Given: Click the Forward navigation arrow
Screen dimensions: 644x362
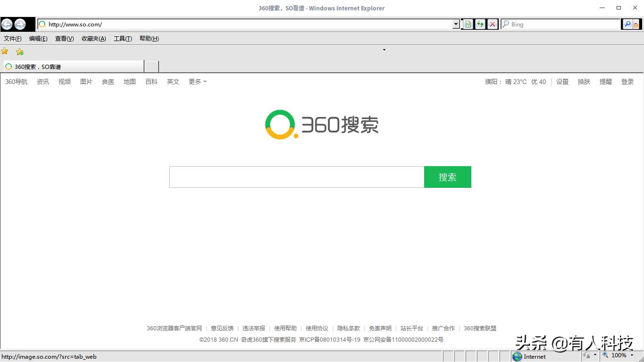Looking at the screenshot, I should point(19,24).
